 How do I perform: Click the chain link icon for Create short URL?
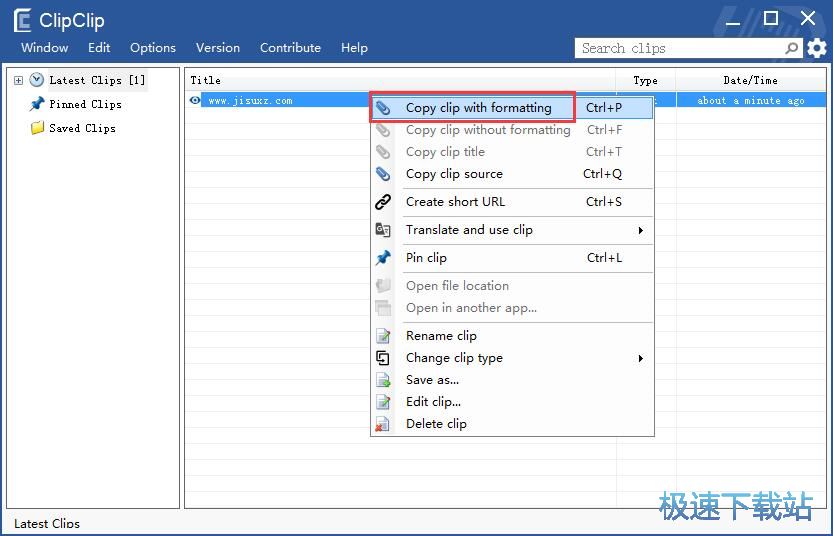(383, 202)
